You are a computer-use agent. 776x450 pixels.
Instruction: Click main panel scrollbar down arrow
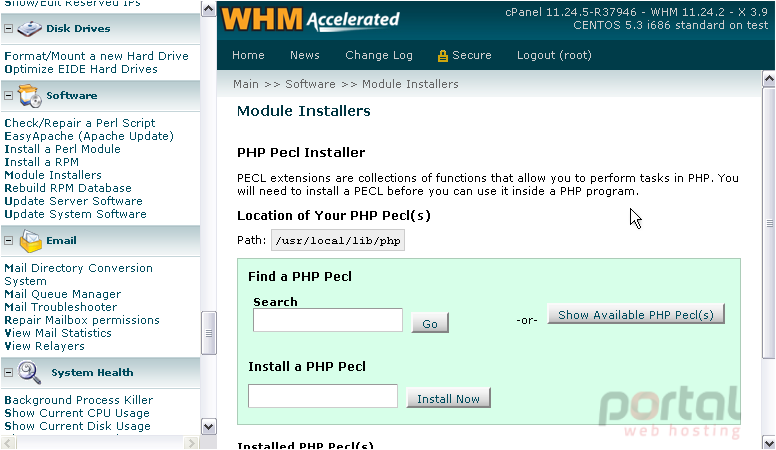pyautogui.click(x=769, y=442)
